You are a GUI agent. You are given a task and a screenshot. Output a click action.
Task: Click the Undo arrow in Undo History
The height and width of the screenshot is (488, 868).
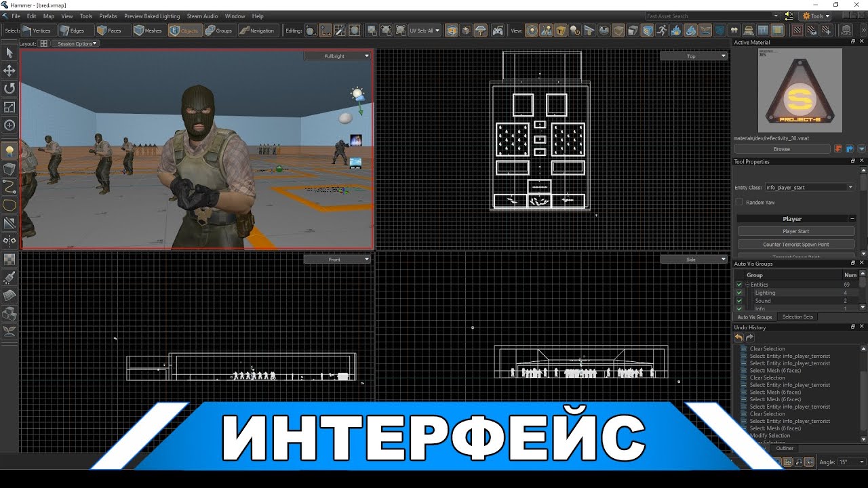click(x=738, y=338)
